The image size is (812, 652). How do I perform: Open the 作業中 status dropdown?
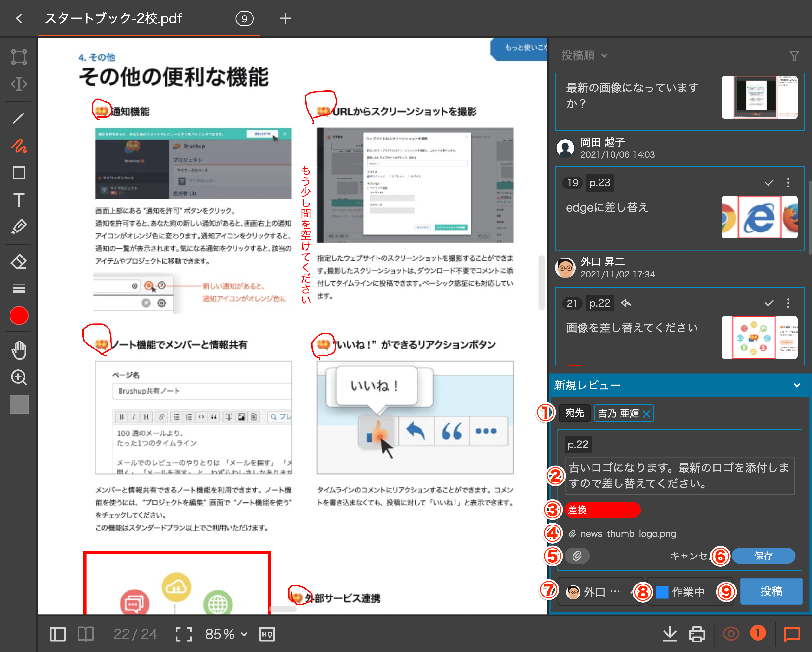click(690, 592)
